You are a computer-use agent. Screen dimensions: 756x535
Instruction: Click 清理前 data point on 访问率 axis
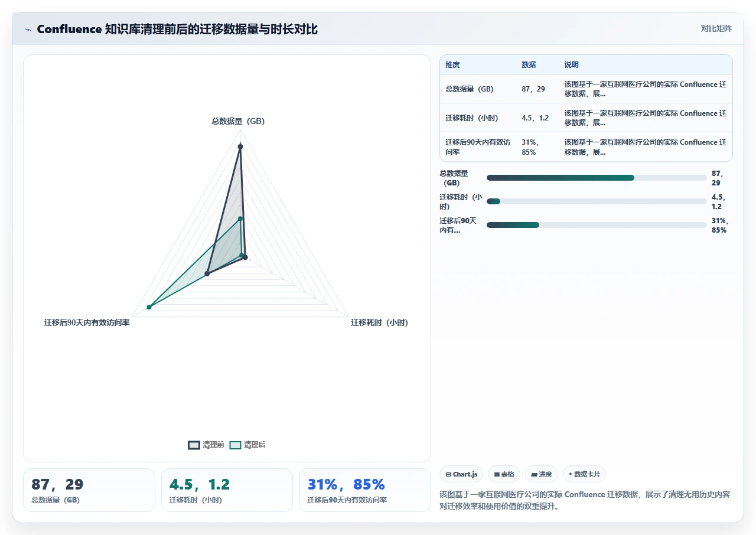click(x=207, y=273)
